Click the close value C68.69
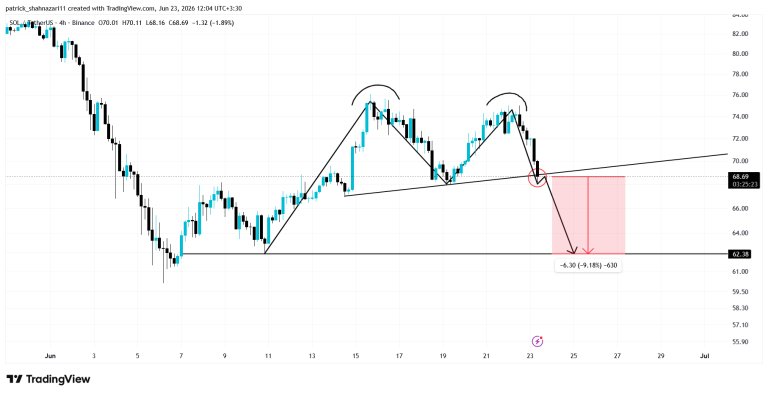 178,23
